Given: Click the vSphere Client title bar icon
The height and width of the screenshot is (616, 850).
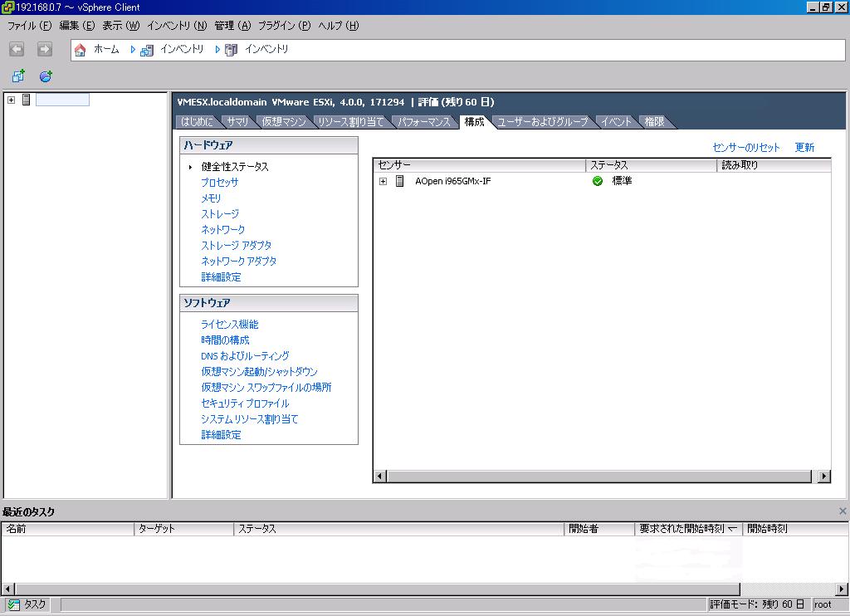Looking at the screenshot, I should tap(7, 7).
